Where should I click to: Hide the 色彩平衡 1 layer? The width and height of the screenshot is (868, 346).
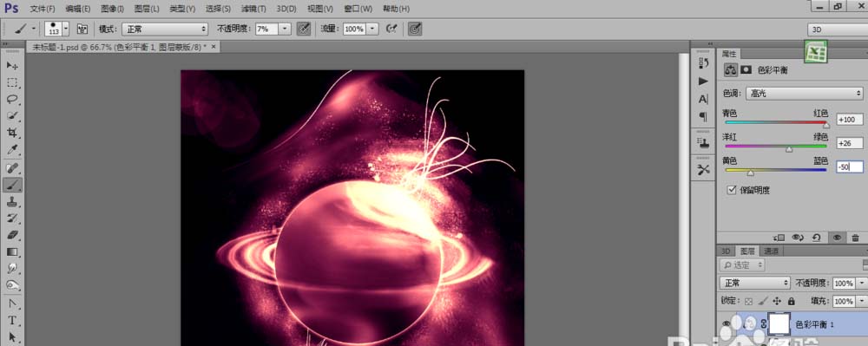pos(726,324)
